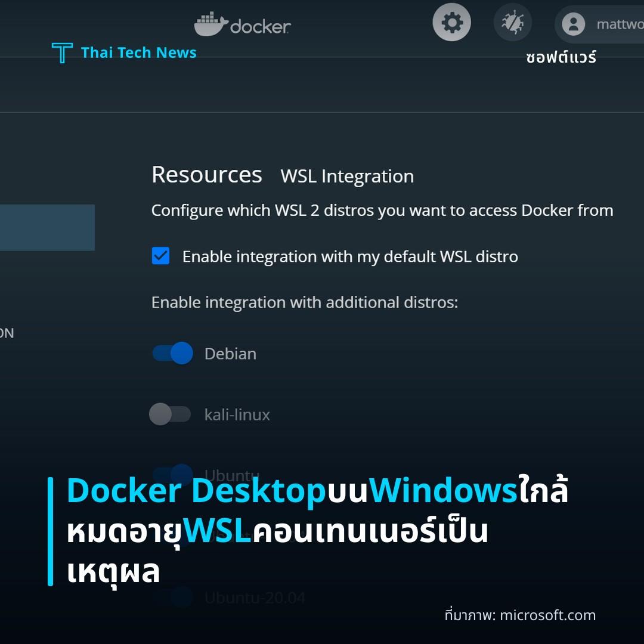
Task: Click the Docker whale logo
Action: tap(242, 24)
